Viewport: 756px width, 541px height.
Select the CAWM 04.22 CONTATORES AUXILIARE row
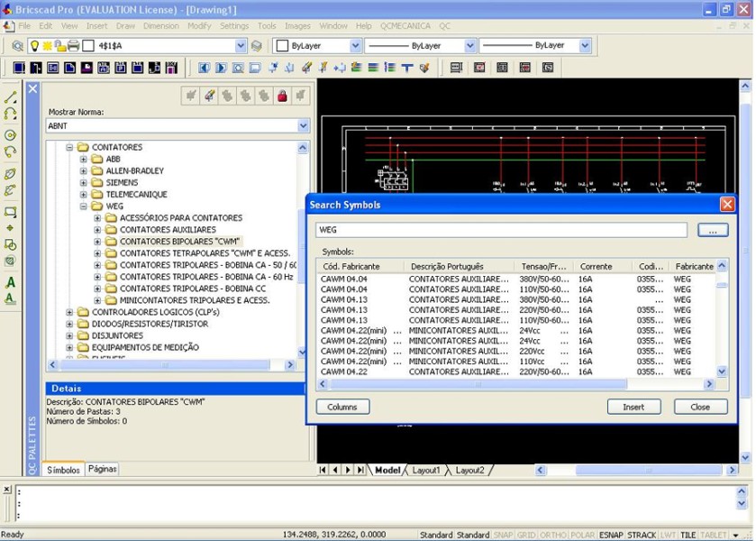[x=516, y=372]
